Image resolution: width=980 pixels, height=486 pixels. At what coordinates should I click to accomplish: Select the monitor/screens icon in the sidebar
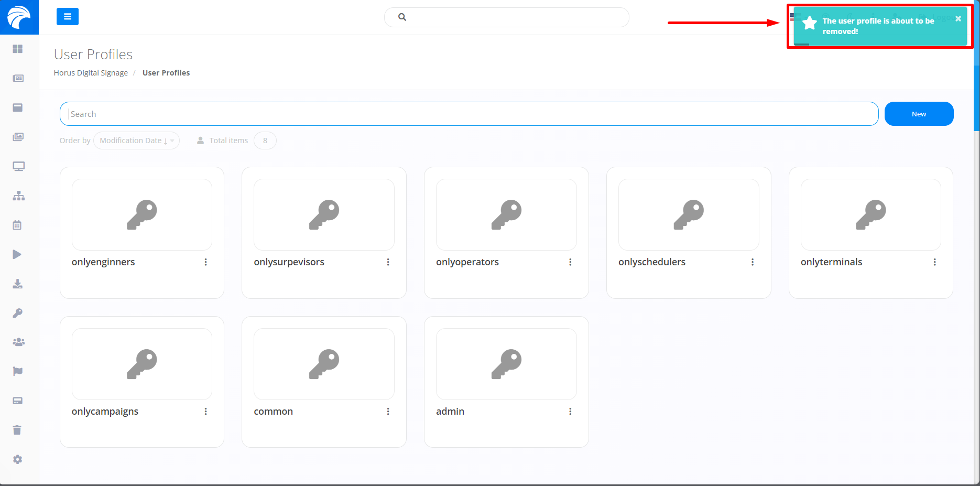[18, 166]
